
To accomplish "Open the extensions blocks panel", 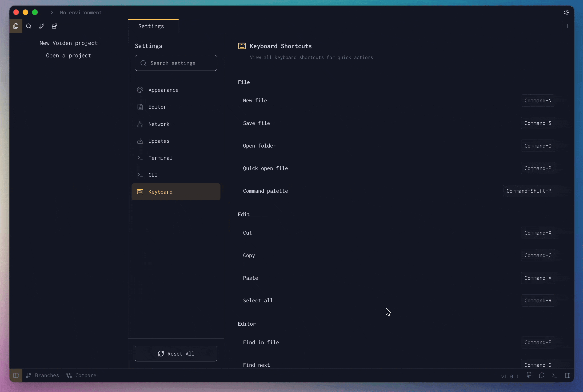I will [x=54, y=26].
